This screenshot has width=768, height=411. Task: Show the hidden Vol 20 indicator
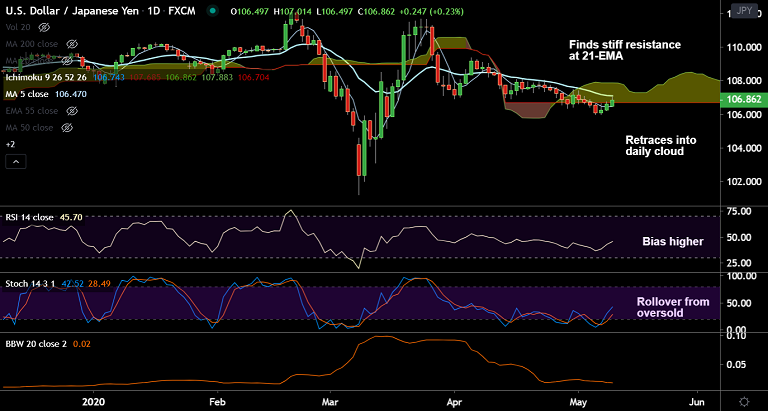[x=44, y=27]
